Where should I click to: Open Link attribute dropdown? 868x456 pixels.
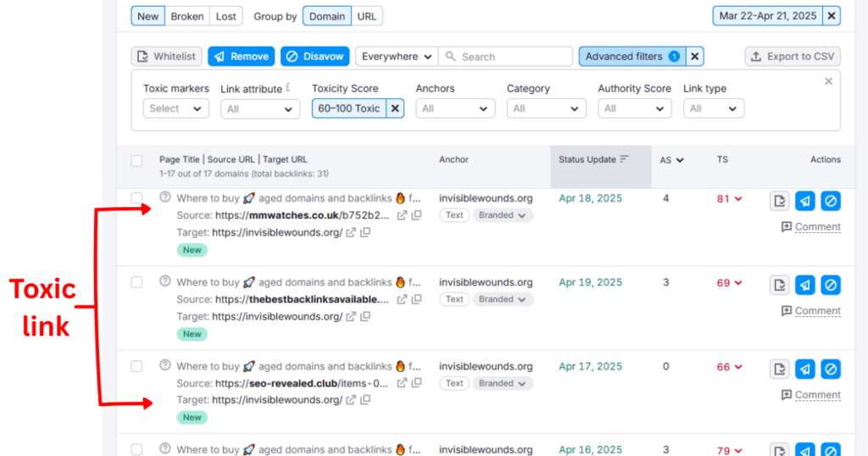[260, 109]
